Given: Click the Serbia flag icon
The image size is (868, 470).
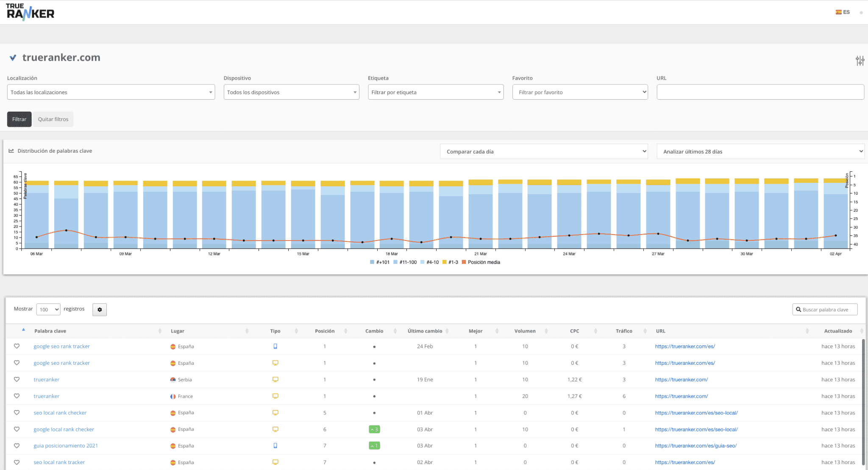Looking at the screenshot, I should point(173,380).
